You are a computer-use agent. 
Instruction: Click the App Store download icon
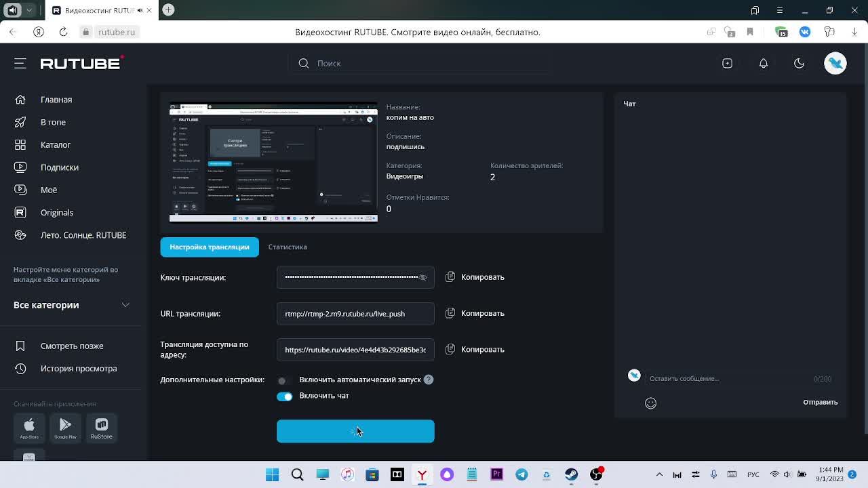(29, 428)
